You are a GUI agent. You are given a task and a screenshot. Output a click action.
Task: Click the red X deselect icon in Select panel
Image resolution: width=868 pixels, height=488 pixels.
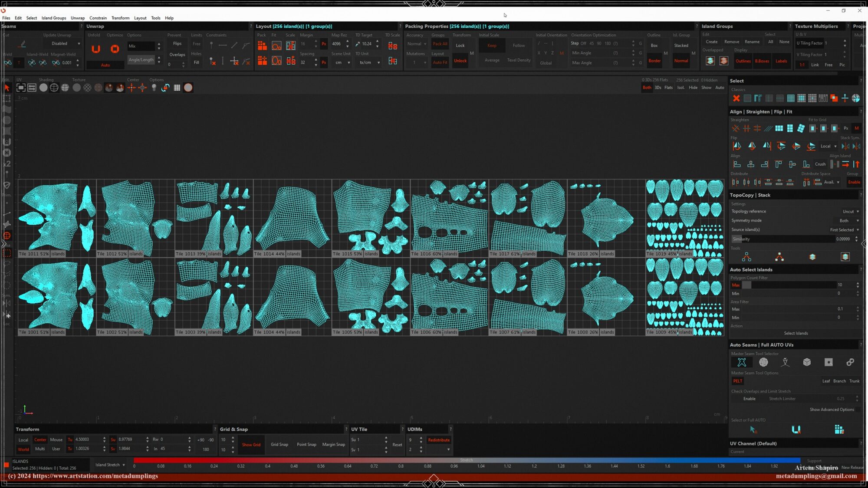pyautogui.click(x=736, y=98)
